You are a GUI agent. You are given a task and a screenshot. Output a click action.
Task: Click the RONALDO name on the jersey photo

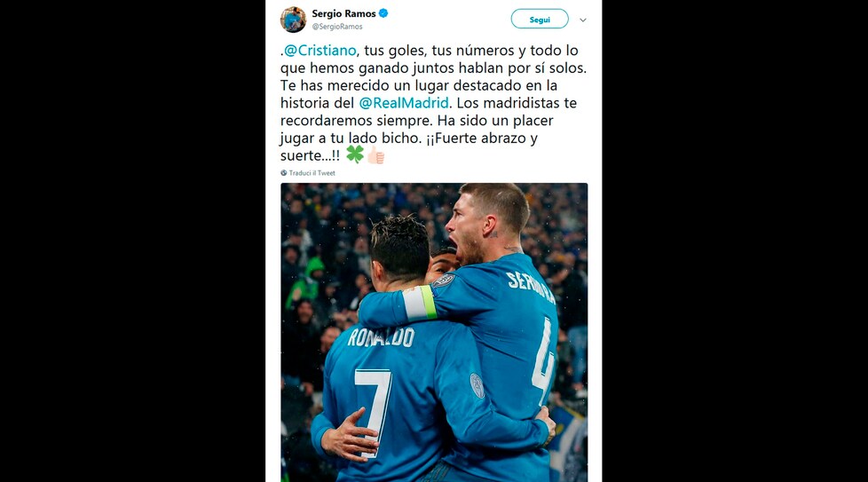(x=382, y=337)
